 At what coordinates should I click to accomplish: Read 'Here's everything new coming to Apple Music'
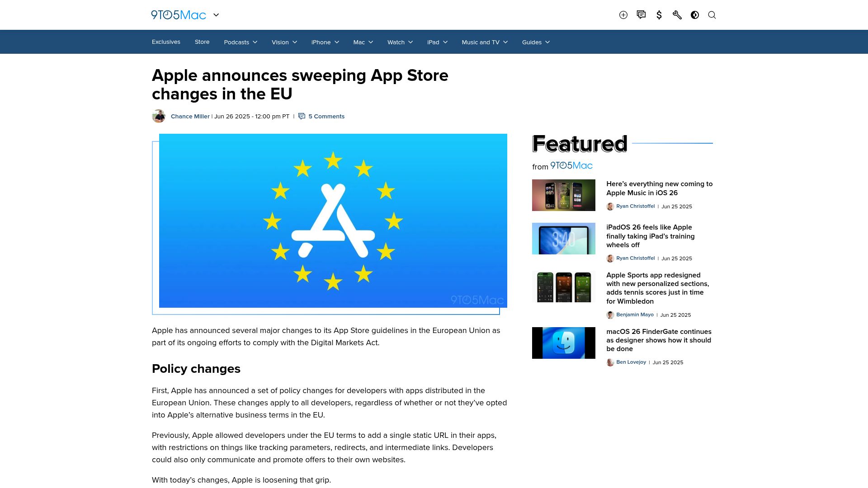click(659, 188)
